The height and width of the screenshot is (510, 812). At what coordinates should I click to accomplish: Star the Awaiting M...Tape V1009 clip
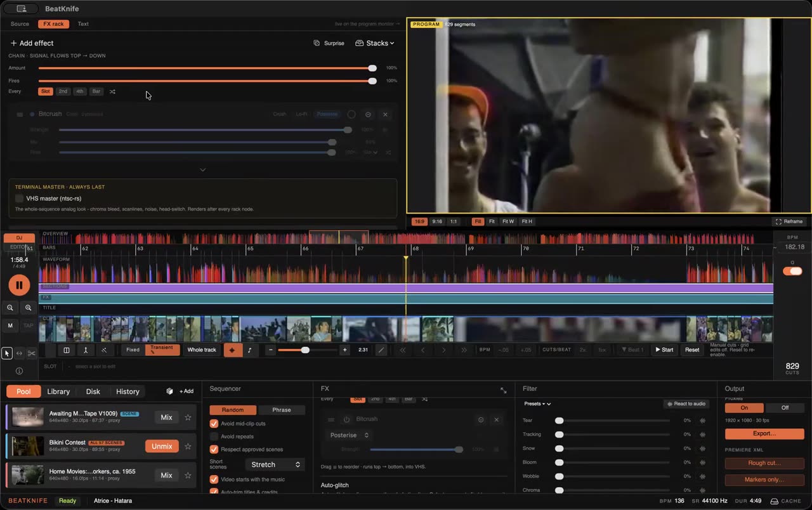188,417
